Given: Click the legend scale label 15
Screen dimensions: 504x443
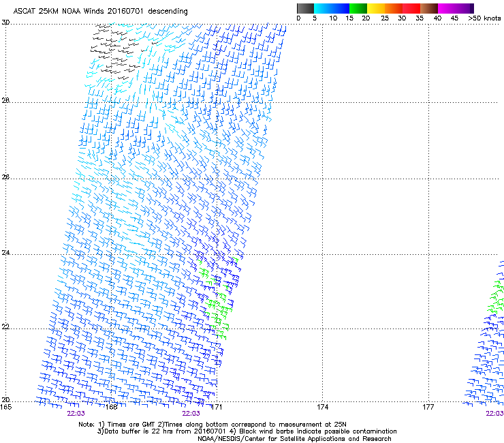Looking at the screenshot, I should pos(349,18).
